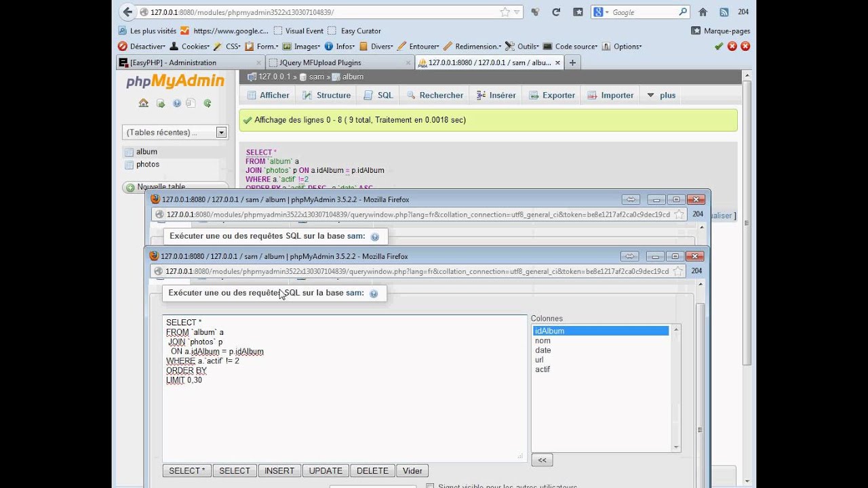
Task: Open the Désactiver developer toolbar dropdown
Action: (141, 46)
